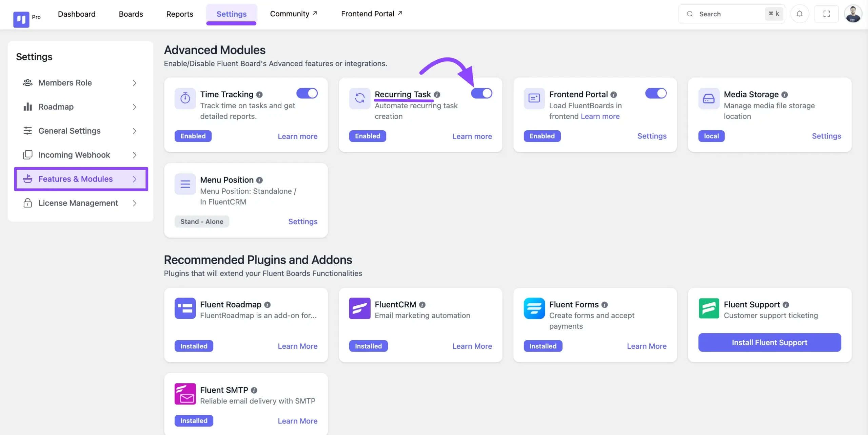The image size is (868, 435).
Task: Disable the Time Tracking toggle
Action: click(x=307, y=93)
